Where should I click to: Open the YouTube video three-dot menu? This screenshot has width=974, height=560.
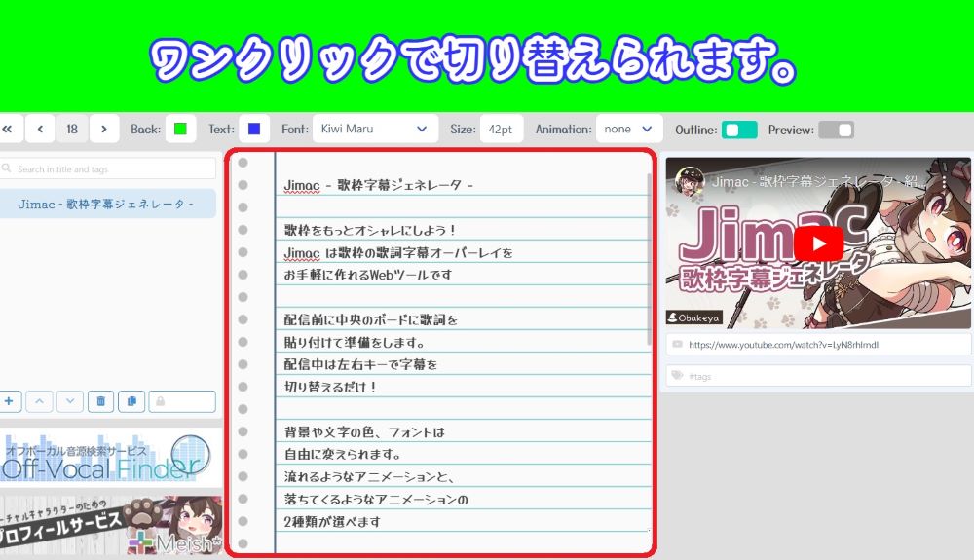944,182
